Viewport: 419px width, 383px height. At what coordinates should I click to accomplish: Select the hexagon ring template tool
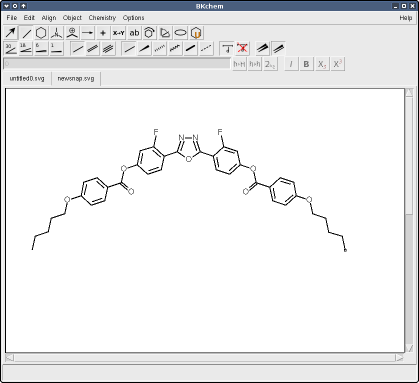41,33
